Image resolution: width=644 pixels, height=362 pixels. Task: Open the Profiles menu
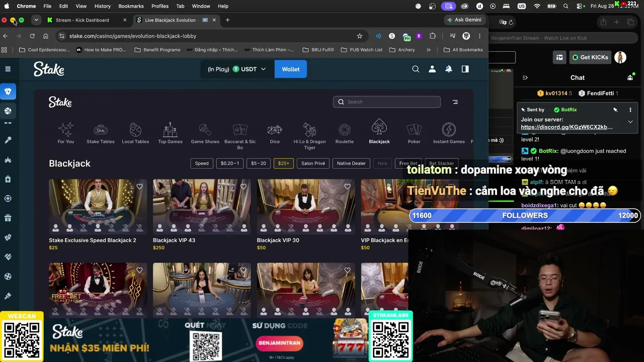click(x=160, y=6)
